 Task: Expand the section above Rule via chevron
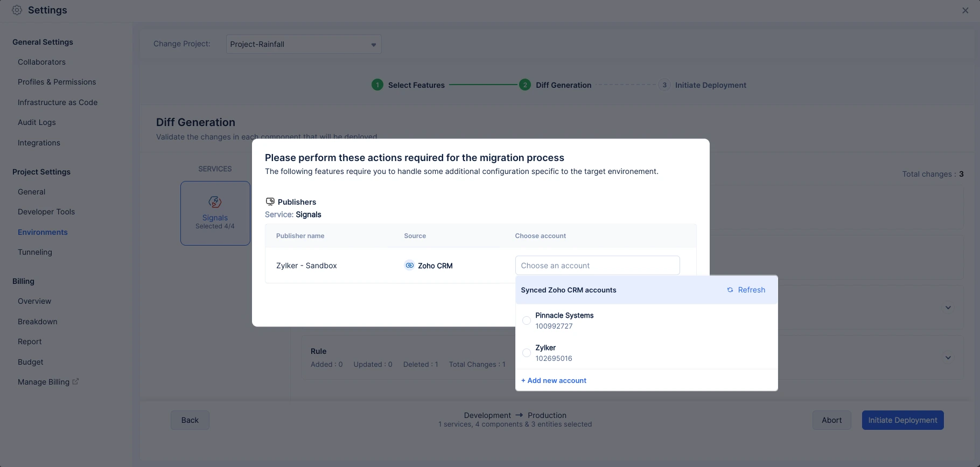(x=948, y=308)
